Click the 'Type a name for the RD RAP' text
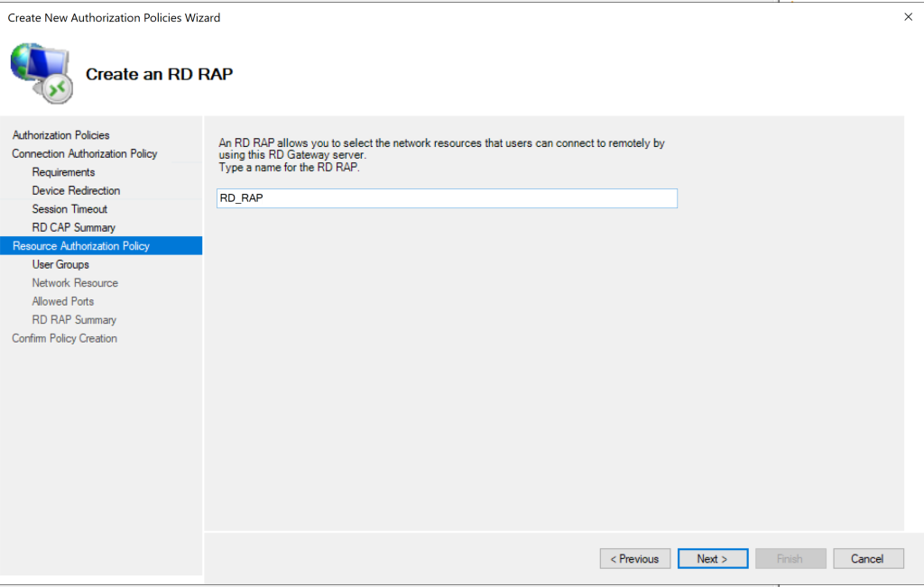The height and width of the screenshot is (587, 924). [x=289, y=167]
